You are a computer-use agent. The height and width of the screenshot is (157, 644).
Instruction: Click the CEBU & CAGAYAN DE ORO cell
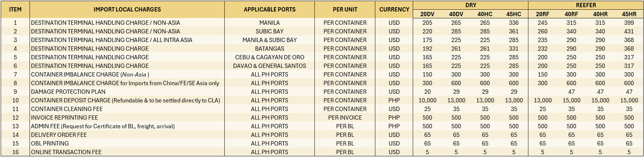click(x=269, y=57)
